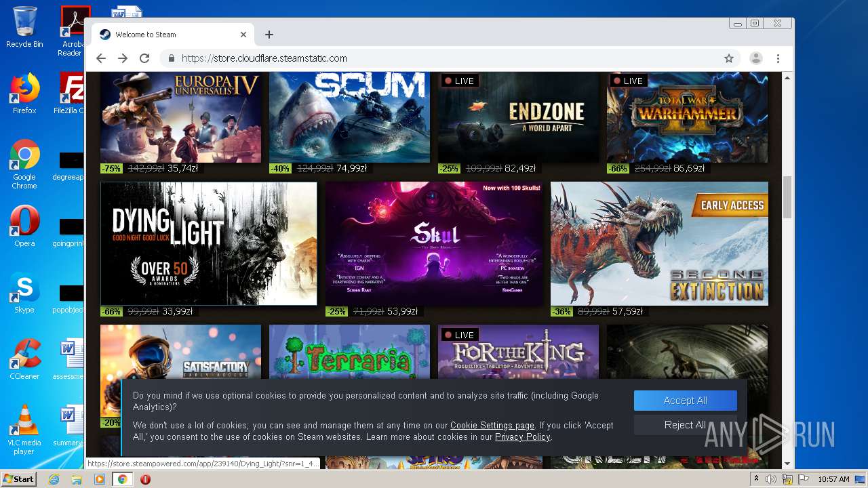Viewport: 868px width, 488px height.
Task: Click the 33,99zł Dying Light price
Action: pyautogui.click(x=177, y=312)
